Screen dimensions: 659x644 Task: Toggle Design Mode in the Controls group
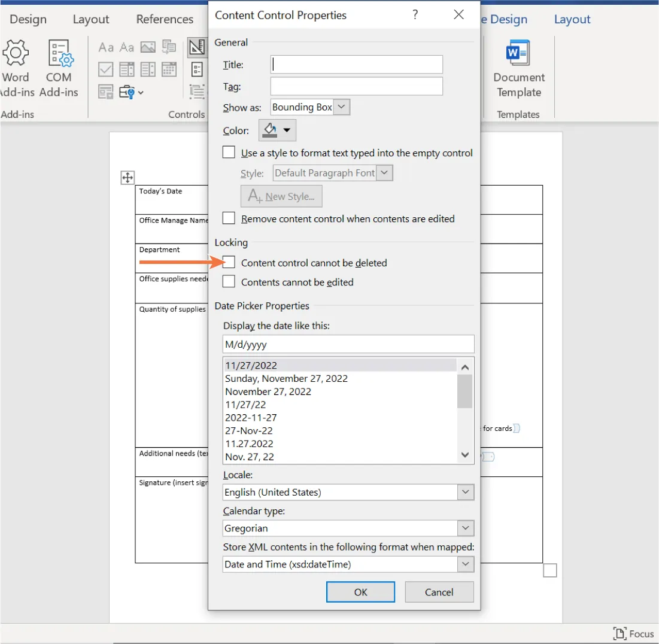click(x=197, y=47)
